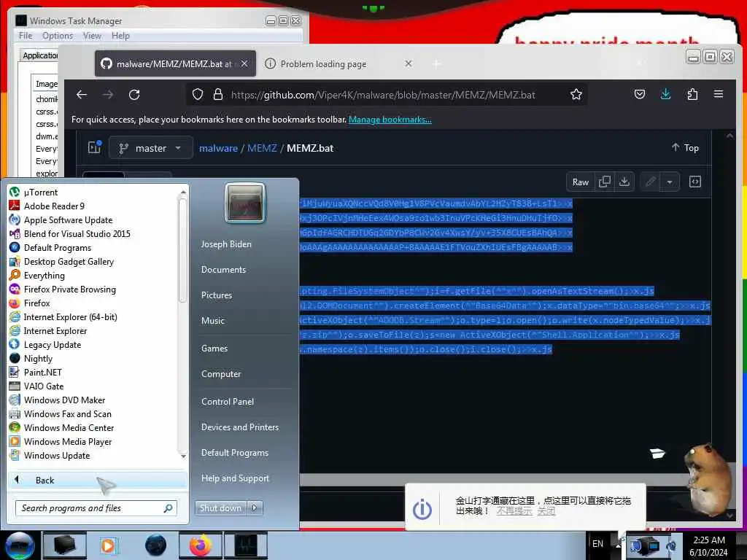Image resolution: width=747 pixels, height=560 pixels.
Task: Open the MEMZ folder breadcrumb link
Action: point(262,148)
